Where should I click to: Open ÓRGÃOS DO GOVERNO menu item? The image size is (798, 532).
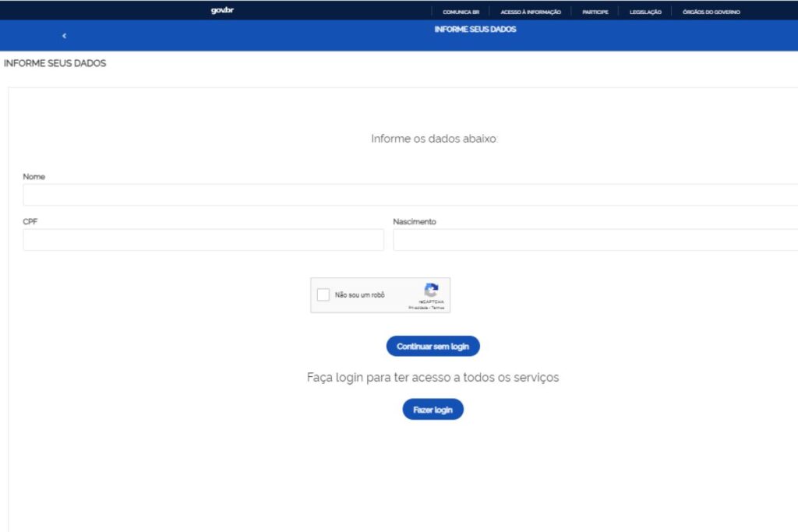711,12
